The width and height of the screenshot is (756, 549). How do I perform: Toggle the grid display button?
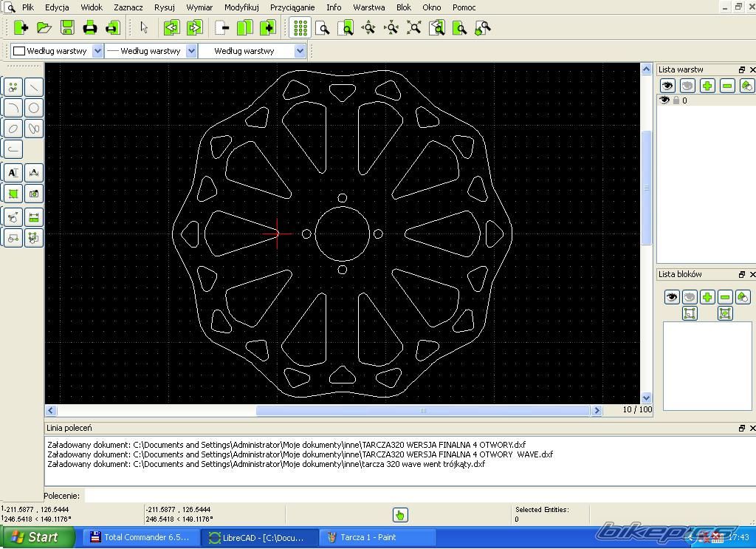point(300,27)
